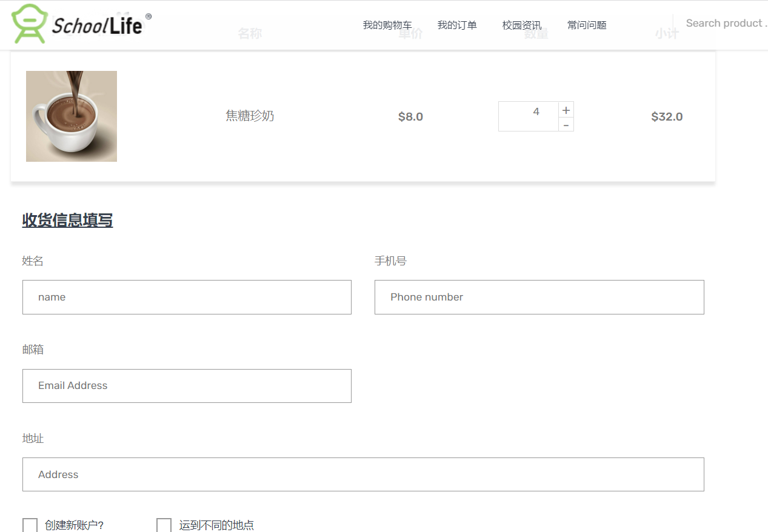Check the 创建新账户? checkbox
768x532 pixels.
(x=30, y=525)
